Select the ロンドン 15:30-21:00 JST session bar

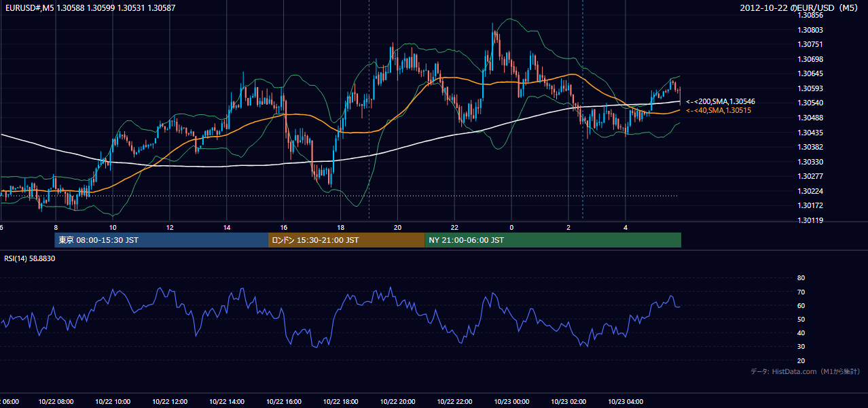pos(346,240)
